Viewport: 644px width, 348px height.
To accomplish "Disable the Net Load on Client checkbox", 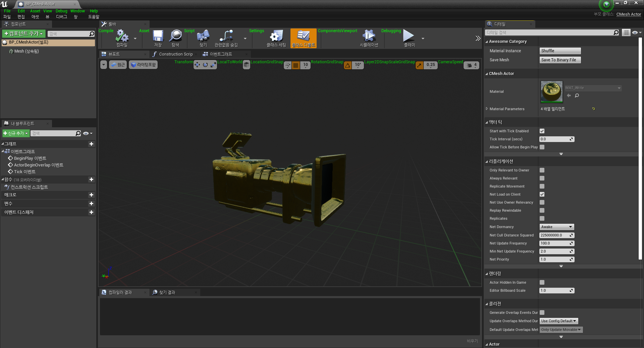I will point(542,194).
